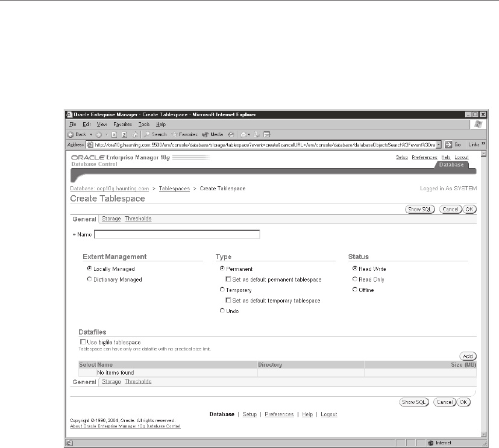Click the browser Back arrow icon

71,135
